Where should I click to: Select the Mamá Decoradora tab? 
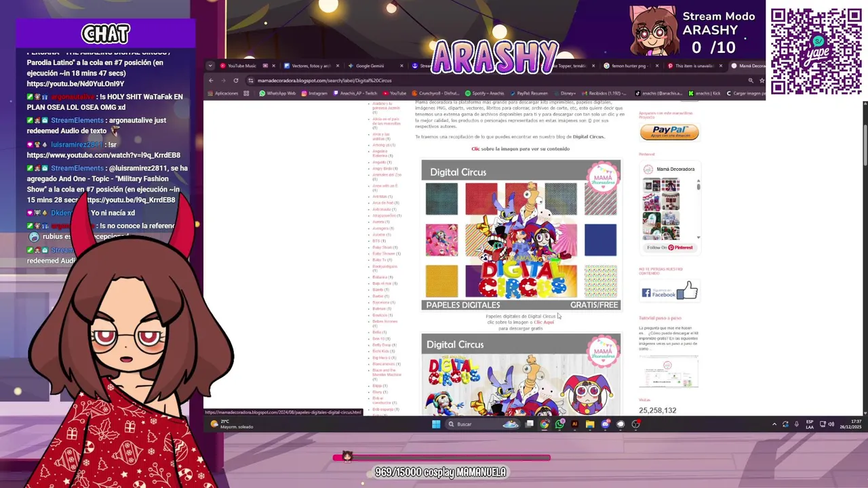click(748, 66)
